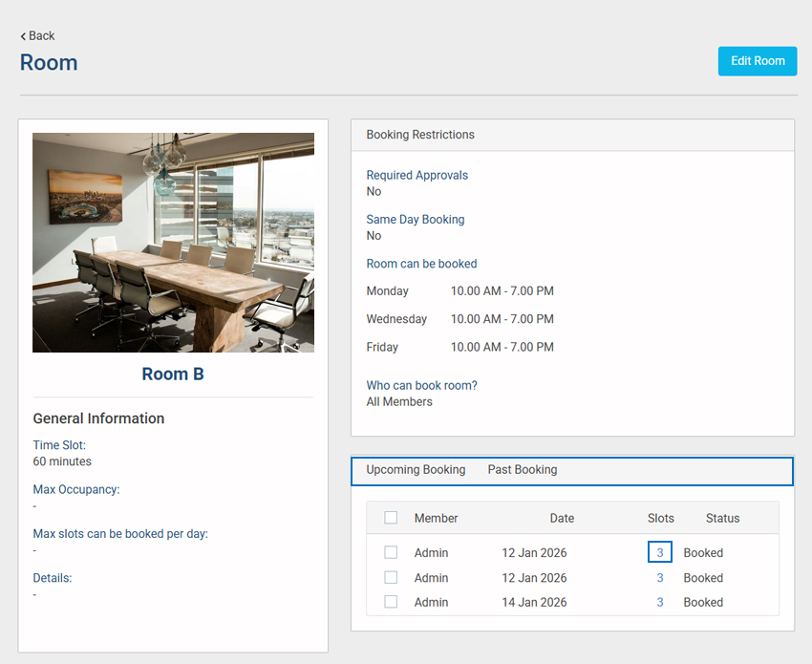Viewport: 812px width, 664px height.
Task: Open the slots link in the second booking row
Action: 660,578
